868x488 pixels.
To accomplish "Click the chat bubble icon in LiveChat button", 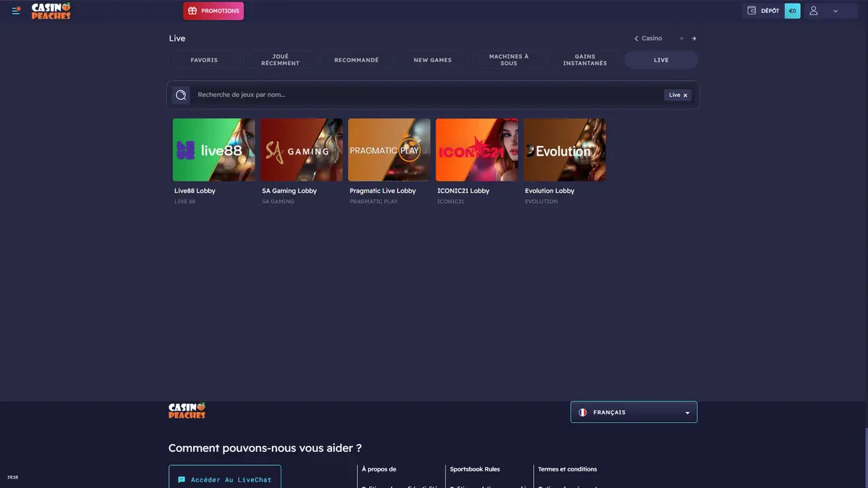I will coord(182,479).
